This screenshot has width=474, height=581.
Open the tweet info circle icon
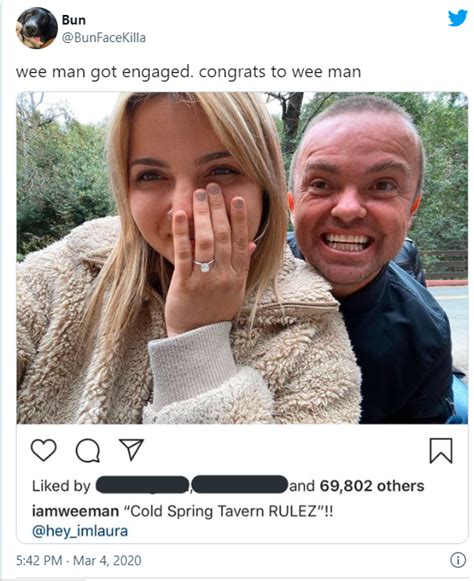458,560
